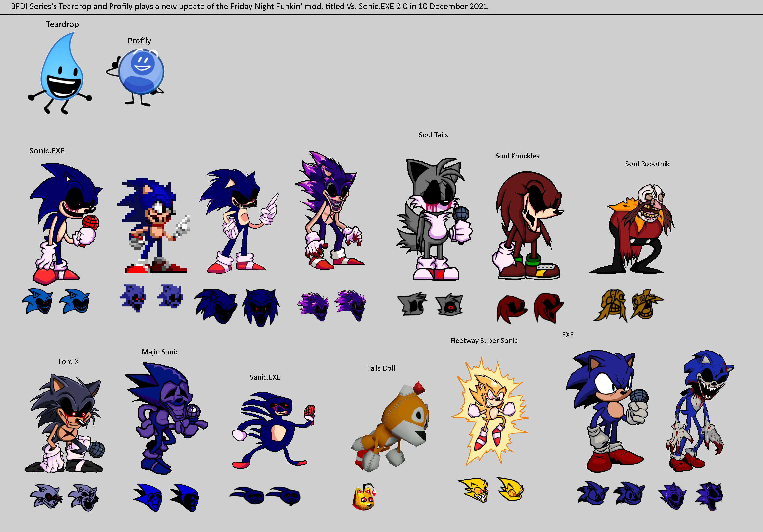Click the 'Fleetway Super Sonic' label

click(x=484, y=341)
